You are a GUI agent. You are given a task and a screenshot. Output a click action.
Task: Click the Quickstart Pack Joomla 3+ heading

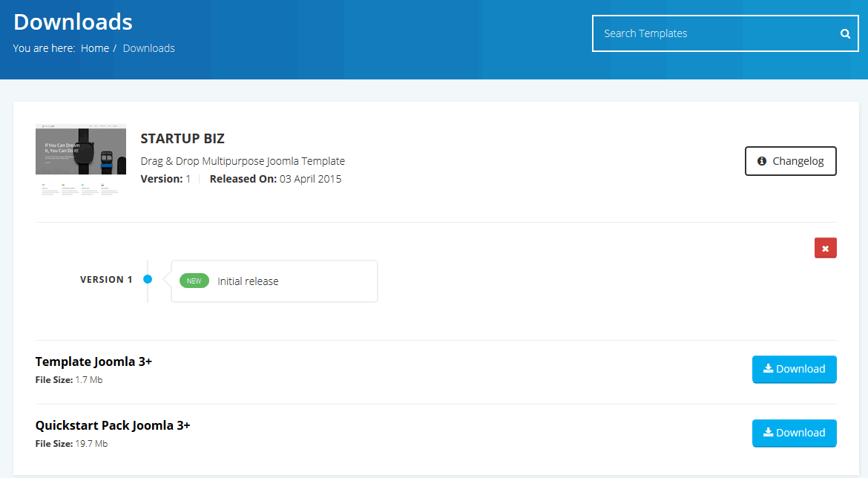click(113, 425)
